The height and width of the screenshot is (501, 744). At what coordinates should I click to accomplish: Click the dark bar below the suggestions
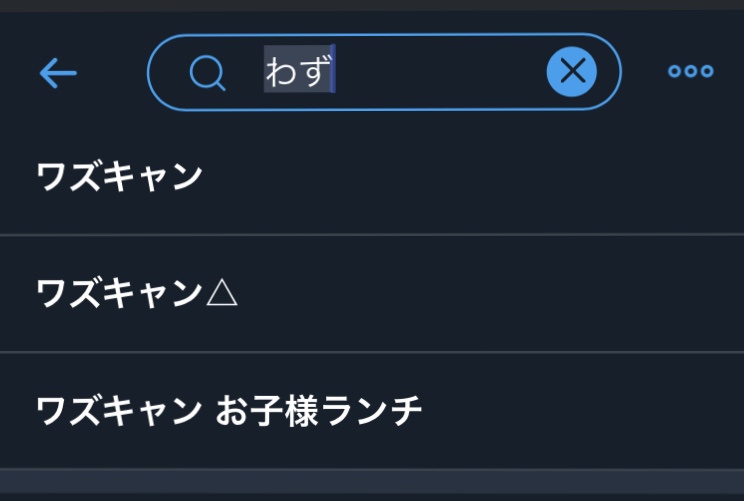click(372, 485)
